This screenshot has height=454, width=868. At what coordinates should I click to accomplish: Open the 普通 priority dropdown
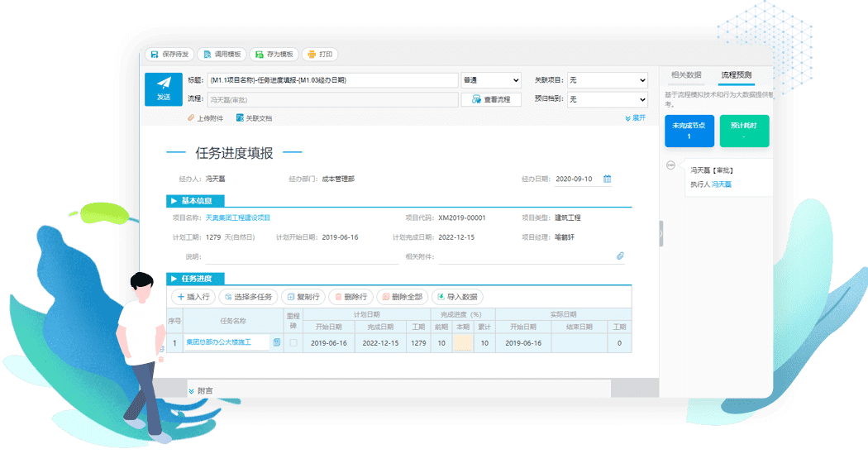point(491,80)
